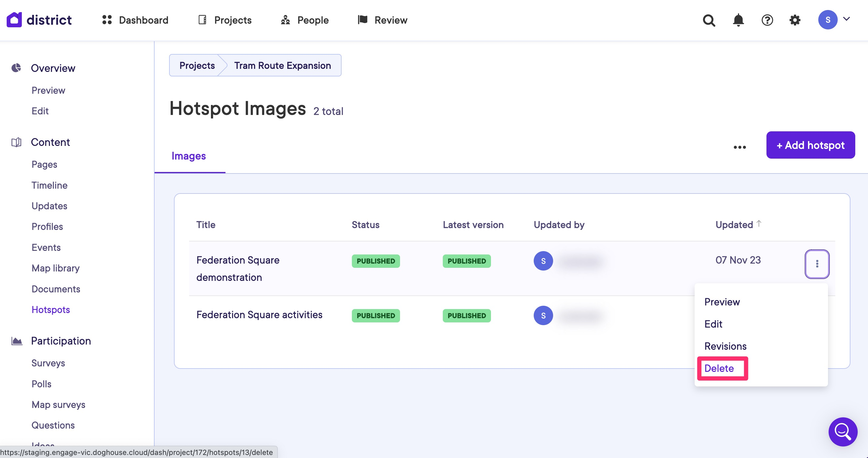The image size is (868, 458).
Task: Switch to the Images tab
Action: coord(189,156)
